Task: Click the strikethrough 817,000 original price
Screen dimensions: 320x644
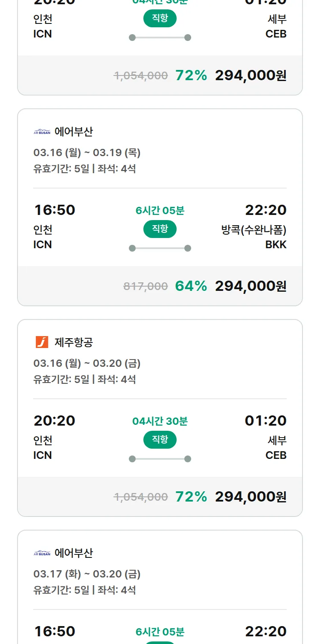Action: coord(145,286)
